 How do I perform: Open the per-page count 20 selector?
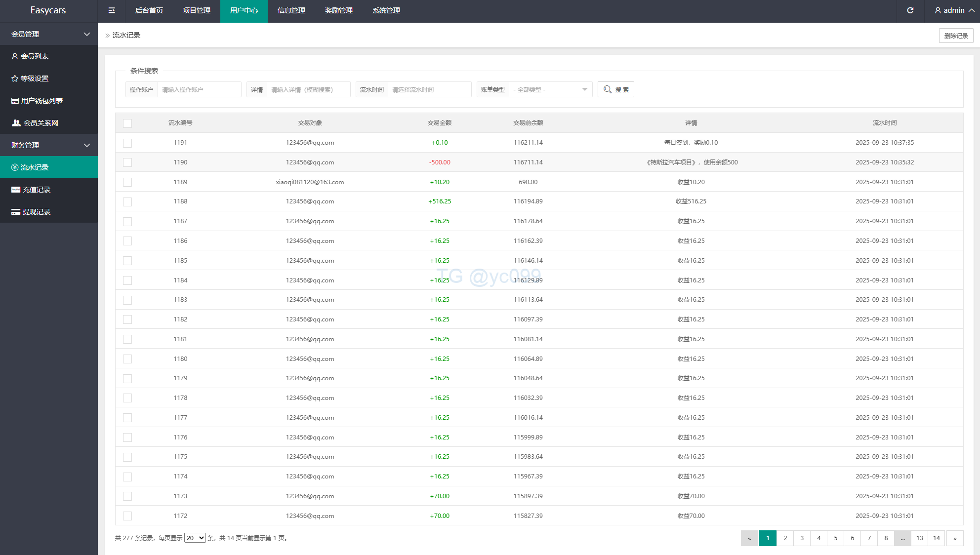[x=195, y=538]
